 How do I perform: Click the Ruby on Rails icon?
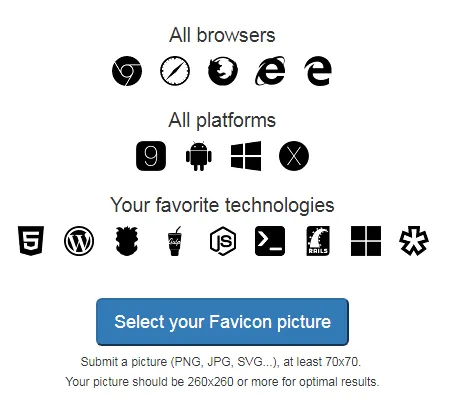click(x=318, y=241)
